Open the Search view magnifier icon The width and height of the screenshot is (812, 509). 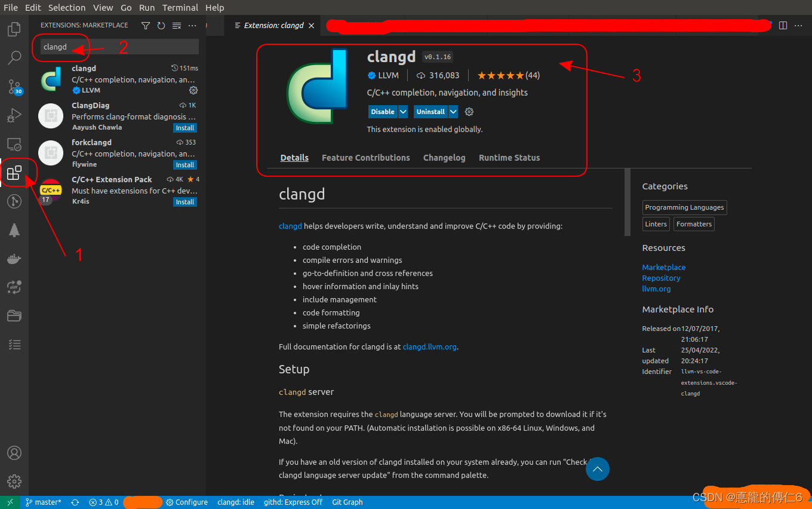[14, 58]
